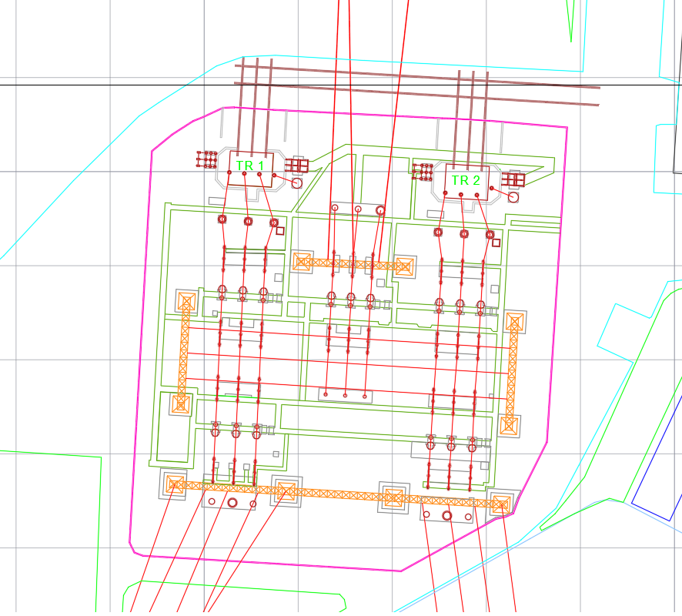This screenshot has width=682, height=616.
Task: Select small red square below TR 2 bushings
Action: [x=496, y=243]
